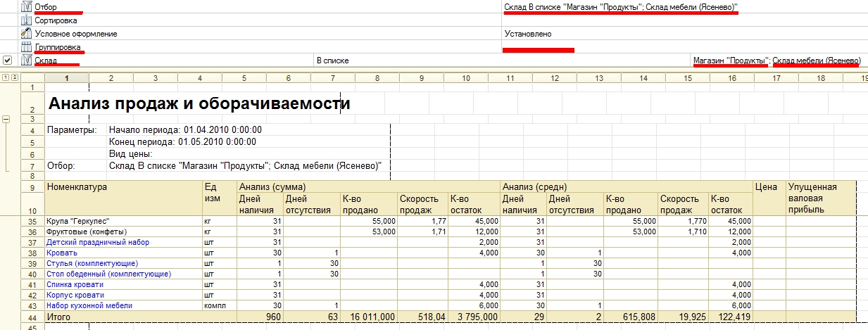This screenshot has width=868, height=330.
Task: Click average remainder total 122,419
Action: pyautogui.click(x=733, y=318)
